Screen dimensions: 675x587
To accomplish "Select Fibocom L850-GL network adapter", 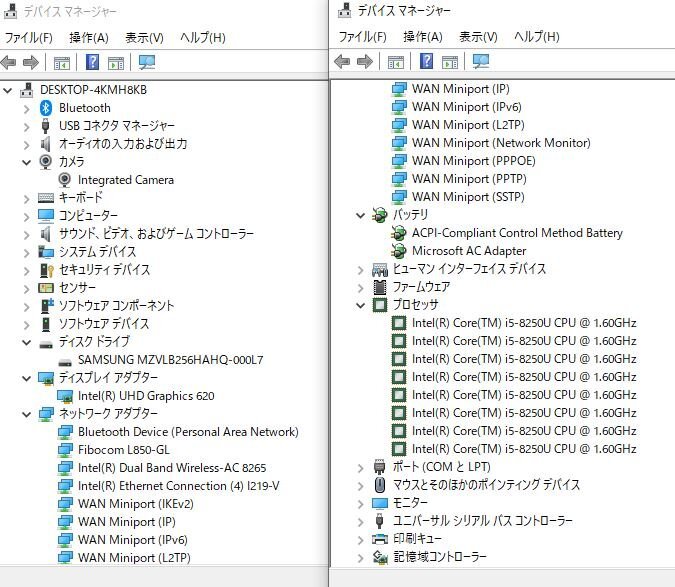I will tap(124, 450).
